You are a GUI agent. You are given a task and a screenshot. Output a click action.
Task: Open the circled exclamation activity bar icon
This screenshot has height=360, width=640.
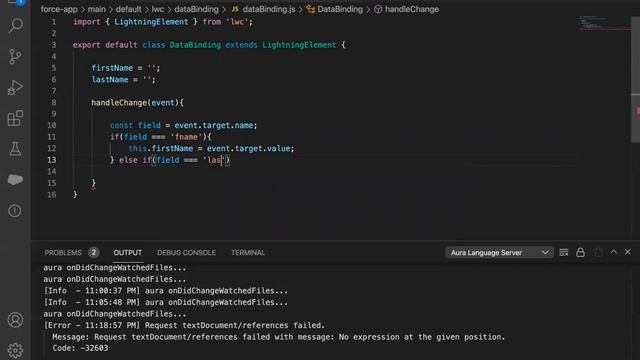(15, 211)
